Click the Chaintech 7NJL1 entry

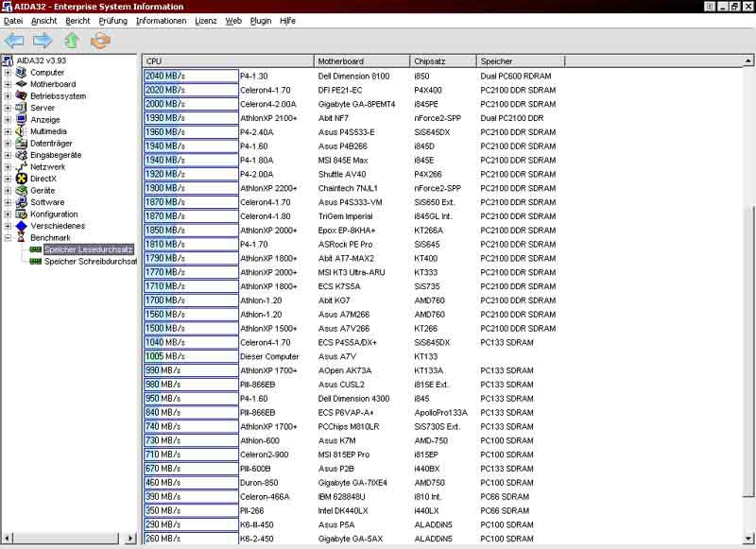[348, 188]
